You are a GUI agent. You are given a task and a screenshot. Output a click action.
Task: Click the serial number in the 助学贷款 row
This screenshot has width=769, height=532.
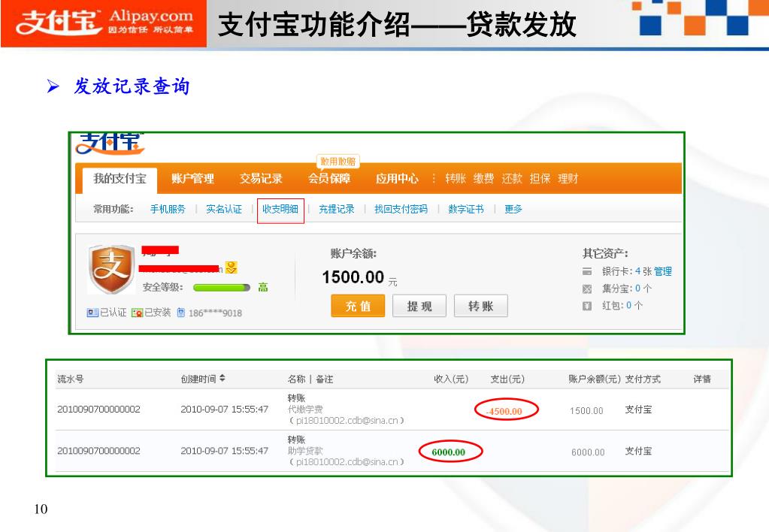coord(98,451)
